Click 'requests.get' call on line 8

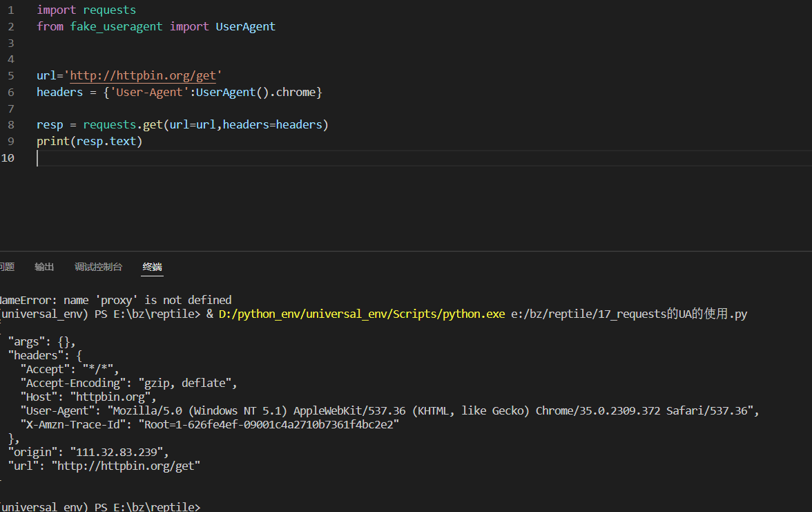point(123,125)
